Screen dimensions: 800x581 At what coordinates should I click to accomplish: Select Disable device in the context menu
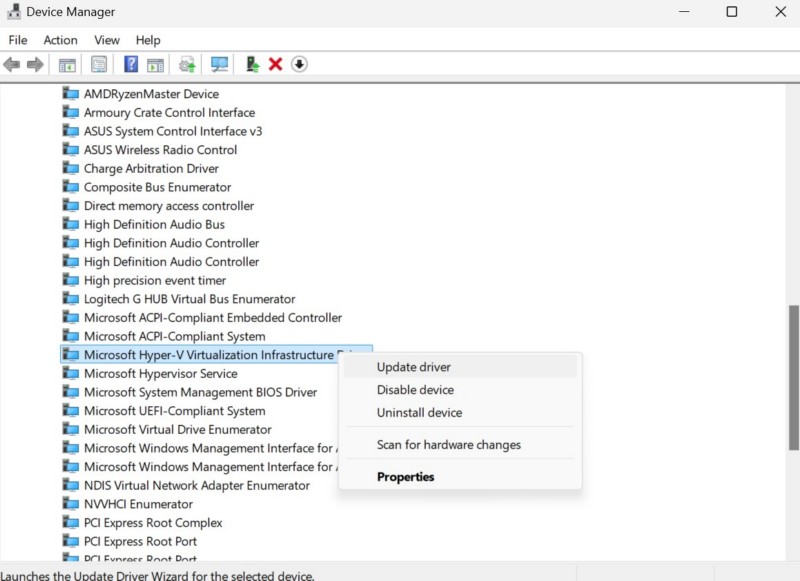(415, 390)
